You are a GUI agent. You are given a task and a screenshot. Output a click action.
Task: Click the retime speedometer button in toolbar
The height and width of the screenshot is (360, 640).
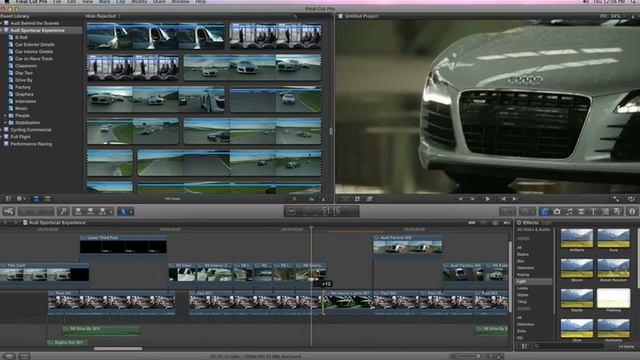pos(527,211)
